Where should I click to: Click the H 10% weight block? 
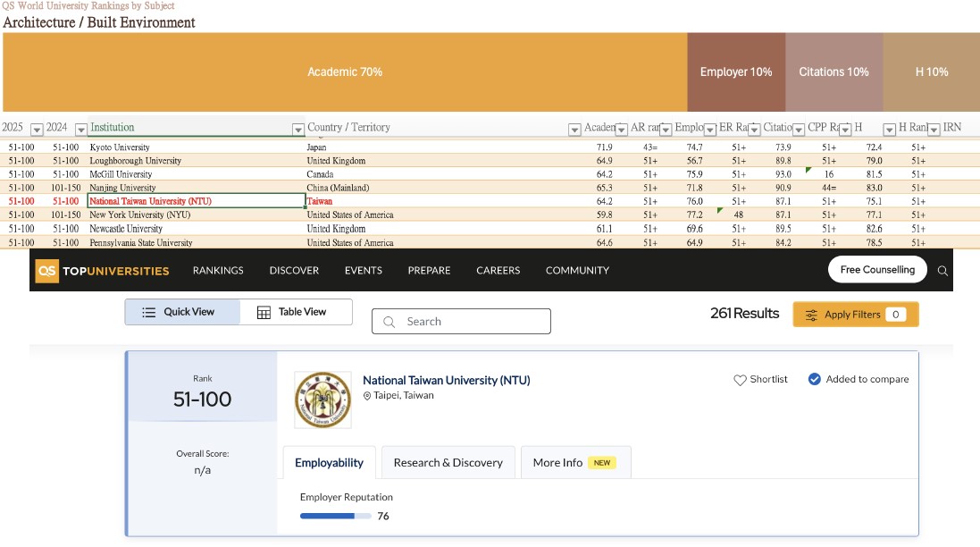point(932,72)
